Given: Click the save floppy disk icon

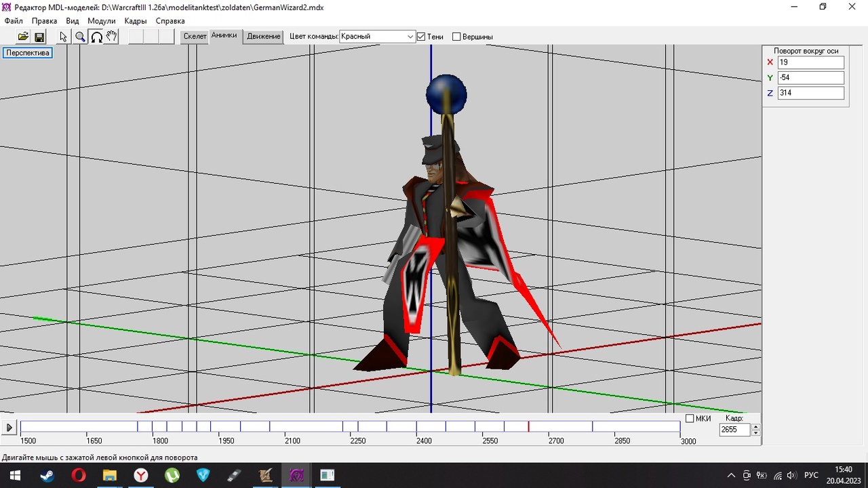Looking at the screenshot, I should [x=39, y=37].
